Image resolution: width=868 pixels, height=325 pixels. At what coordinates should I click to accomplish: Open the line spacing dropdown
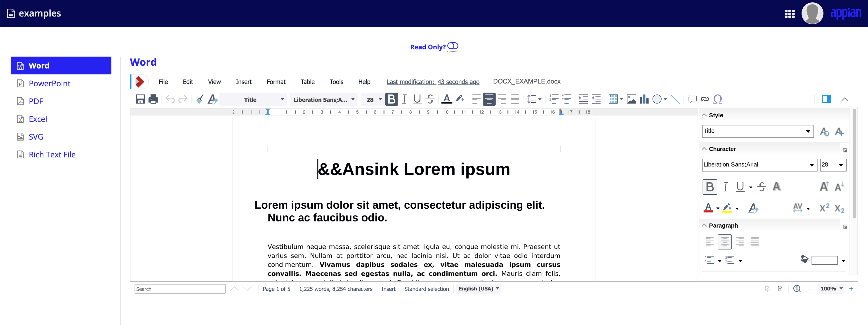[540, 99]
